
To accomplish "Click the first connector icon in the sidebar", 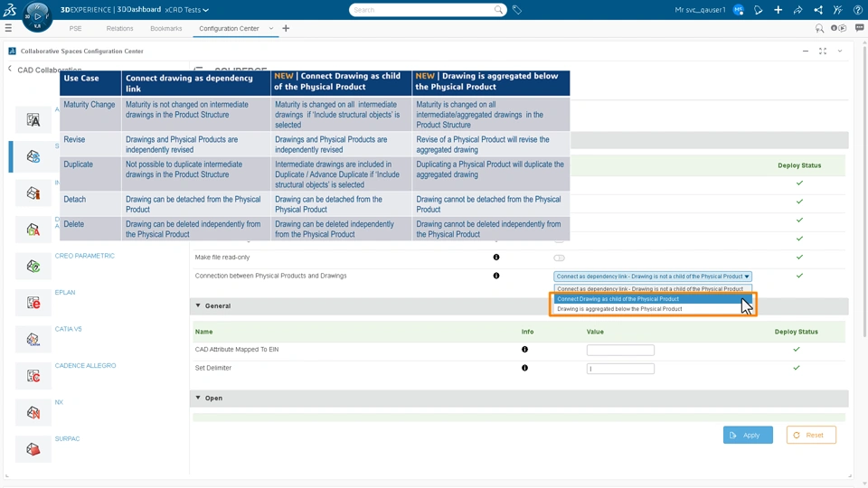I will tap(33, 120).
